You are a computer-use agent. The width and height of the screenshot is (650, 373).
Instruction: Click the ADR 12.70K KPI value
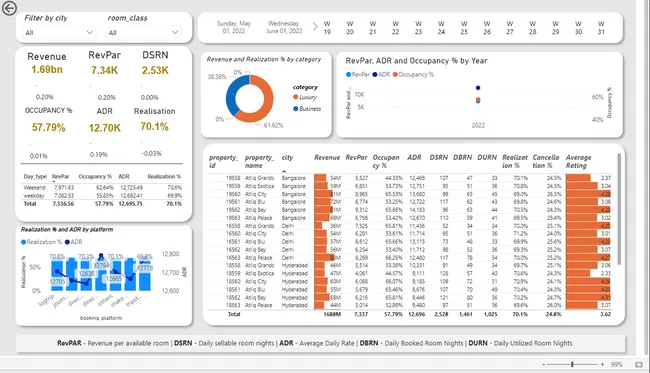coord(104,128)
